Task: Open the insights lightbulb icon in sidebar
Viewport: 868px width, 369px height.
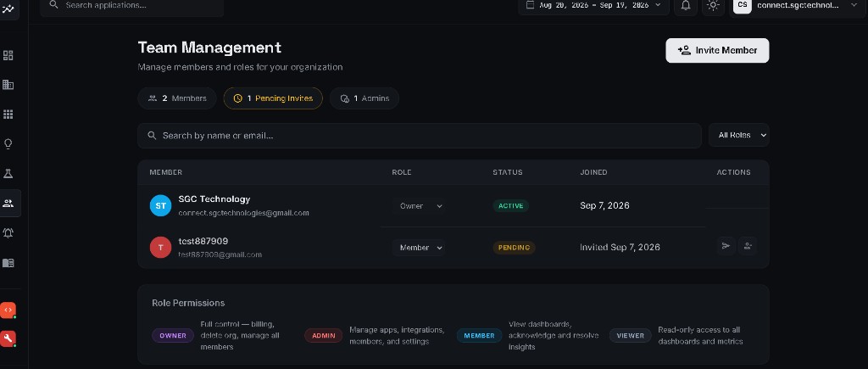Action: click(8, 144)
